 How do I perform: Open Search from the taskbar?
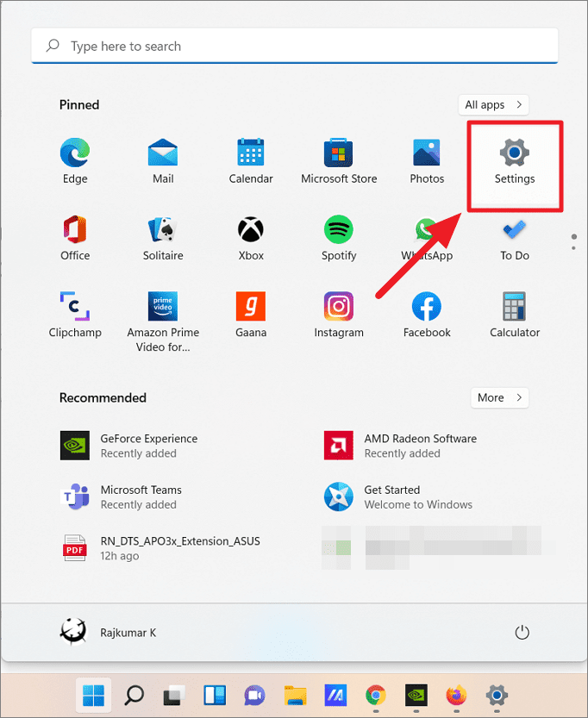tap(134, 696)
